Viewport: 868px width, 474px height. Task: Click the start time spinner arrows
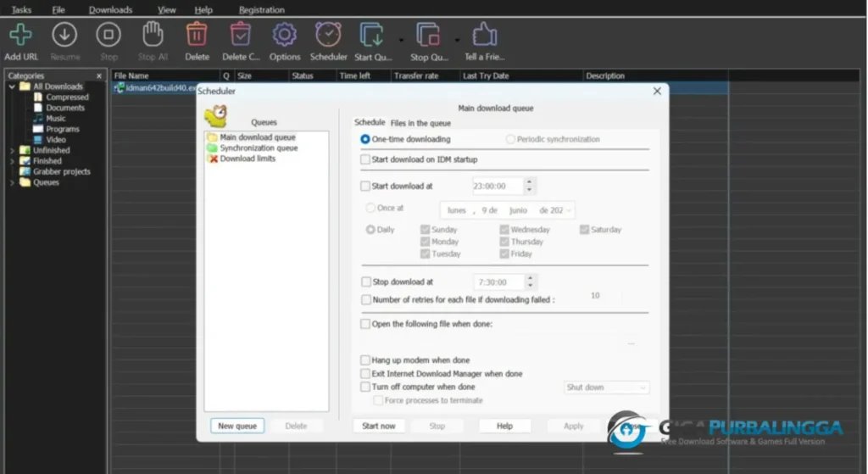(x=529, y=186)
